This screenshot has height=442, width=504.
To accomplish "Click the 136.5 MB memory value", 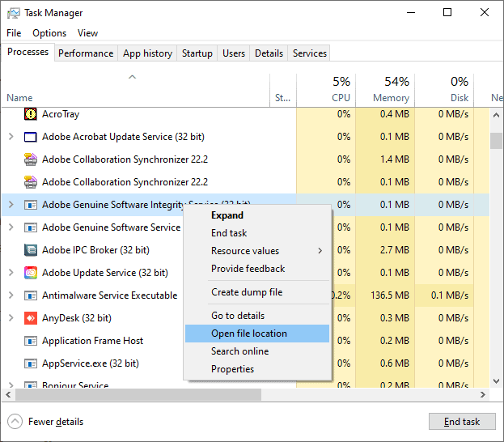I will 390,295.
